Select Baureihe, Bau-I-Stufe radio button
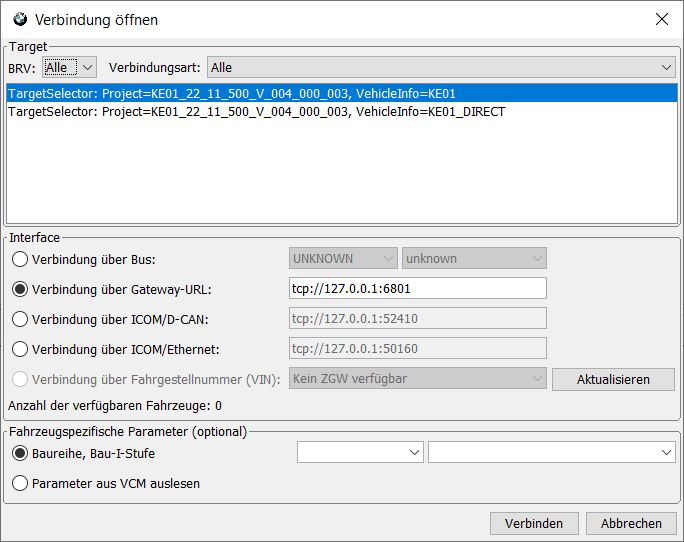 coord(19,453)
